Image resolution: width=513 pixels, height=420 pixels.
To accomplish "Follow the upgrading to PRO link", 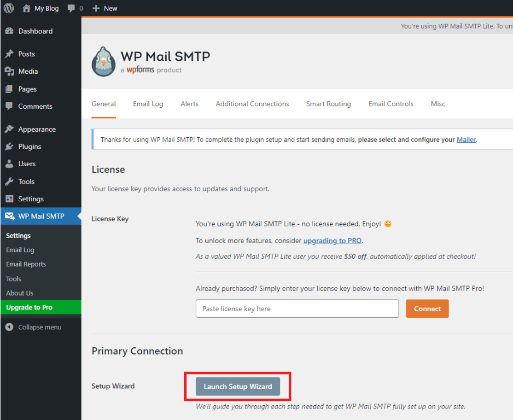I will coord(332,241).
